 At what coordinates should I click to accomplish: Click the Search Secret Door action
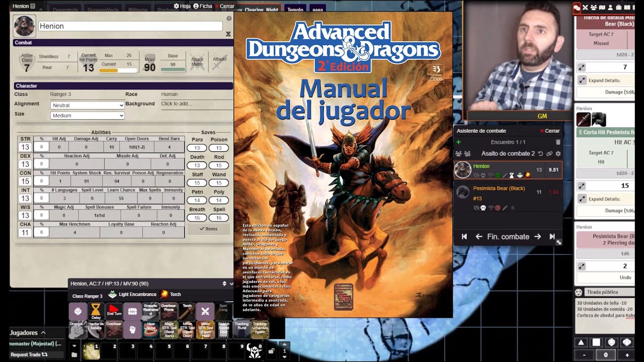pos(223,330)
